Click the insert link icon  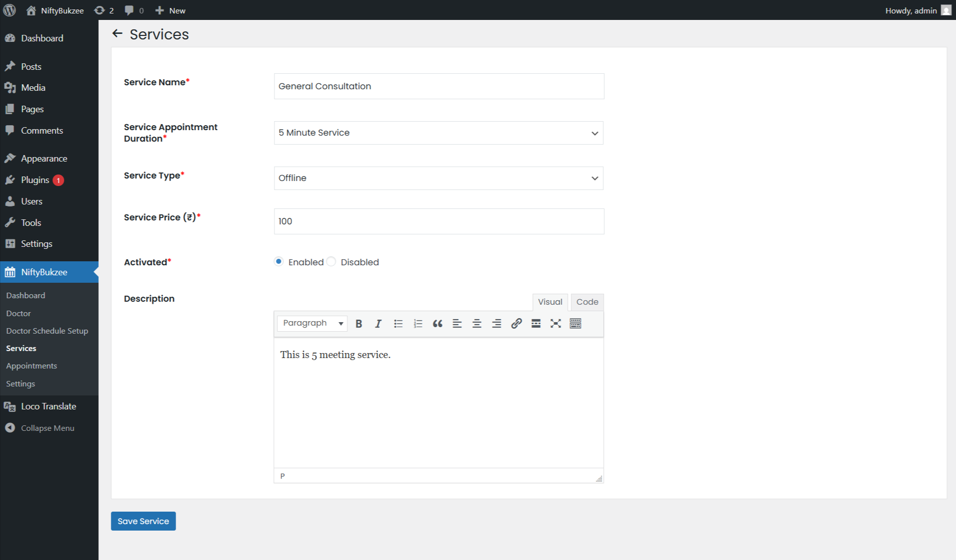[x=516, y=324]
